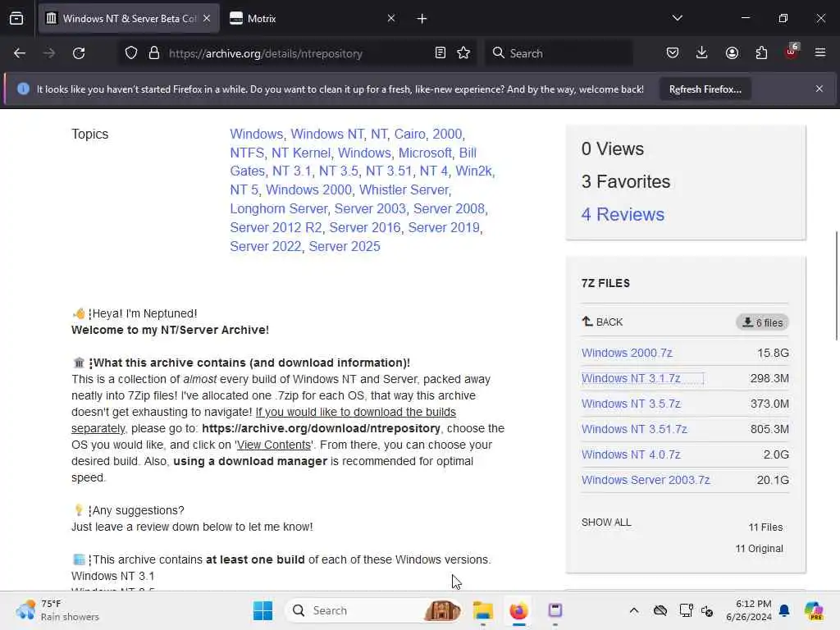Open the 11 Files link
The height and width of the screenshot is (630, 840).
tap(765, 527)
